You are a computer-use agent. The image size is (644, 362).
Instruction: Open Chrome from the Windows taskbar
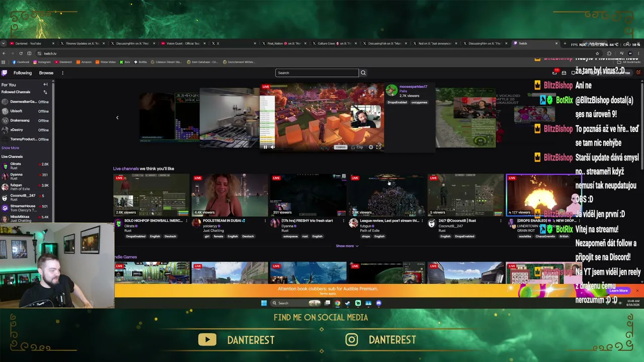coord(338,303)
